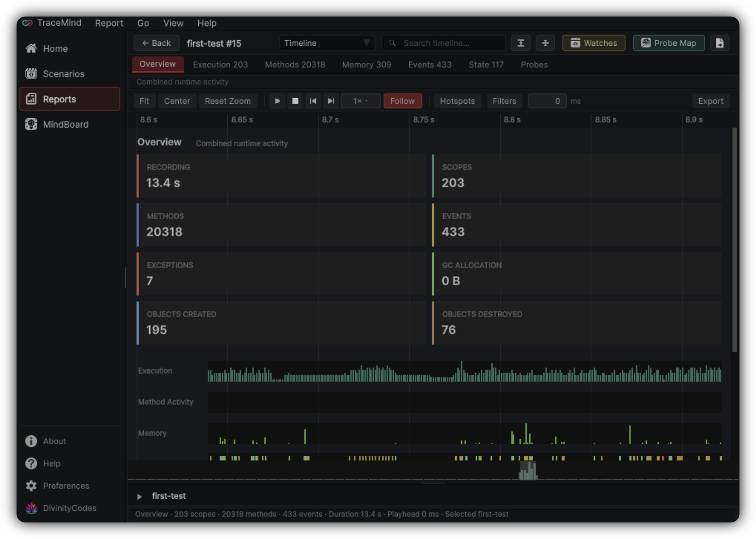
Task: Expand the first-test tree row
Action: 140,496
